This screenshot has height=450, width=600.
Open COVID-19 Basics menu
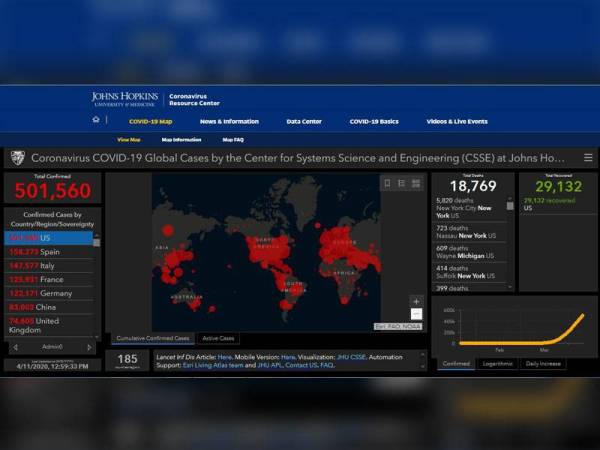[374, 121]
